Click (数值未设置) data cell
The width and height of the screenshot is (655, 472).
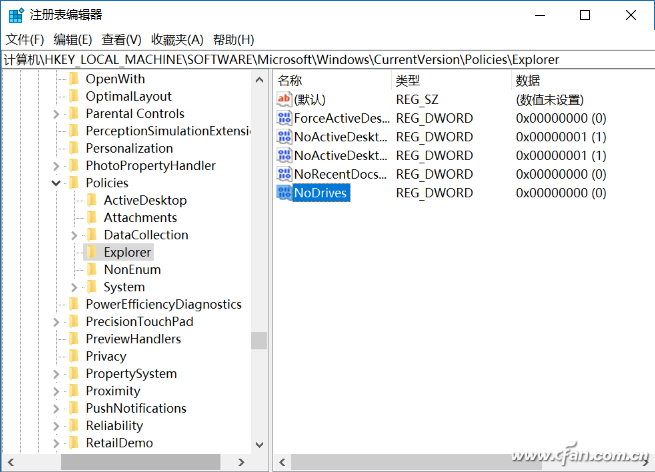(549, 100)
